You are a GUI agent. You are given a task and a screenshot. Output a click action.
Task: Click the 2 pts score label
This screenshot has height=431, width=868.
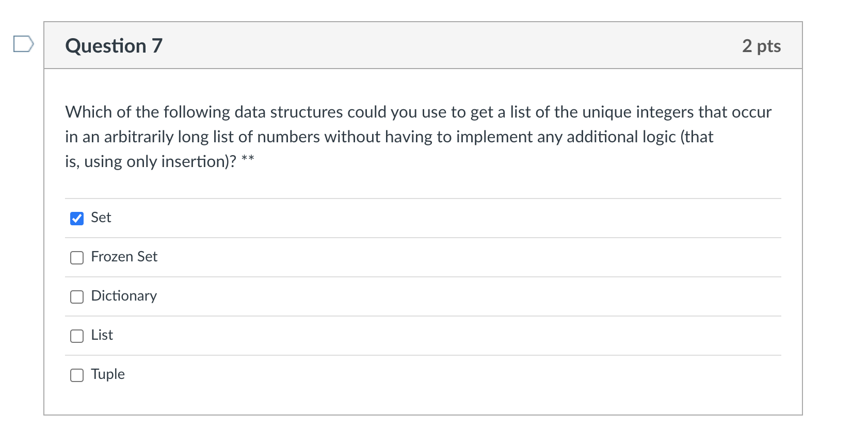pos(762,46)
